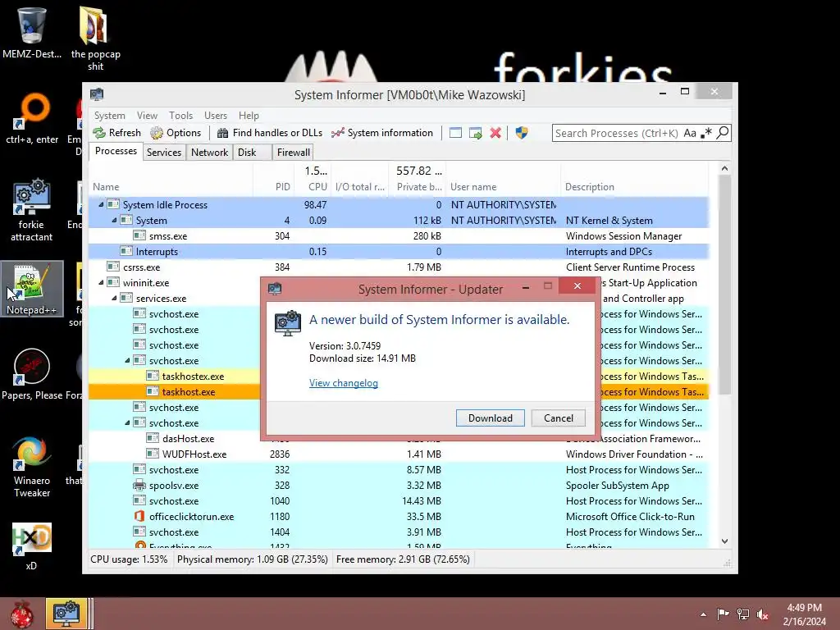Collapse the System Idle Process tree node

coord(101,204)
